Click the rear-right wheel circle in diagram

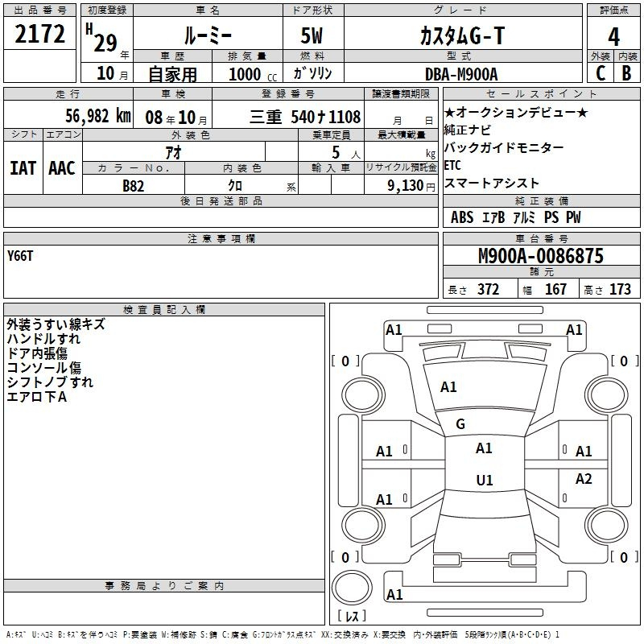click(x=606, y=526)
